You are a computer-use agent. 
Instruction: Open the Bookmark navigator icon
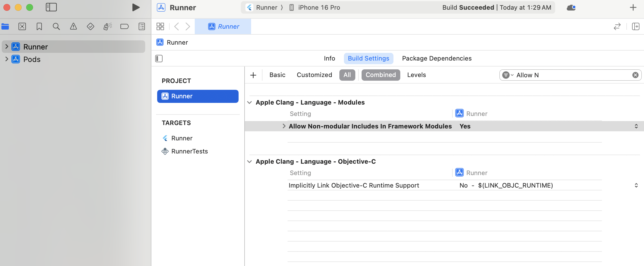tap(39, 27)
